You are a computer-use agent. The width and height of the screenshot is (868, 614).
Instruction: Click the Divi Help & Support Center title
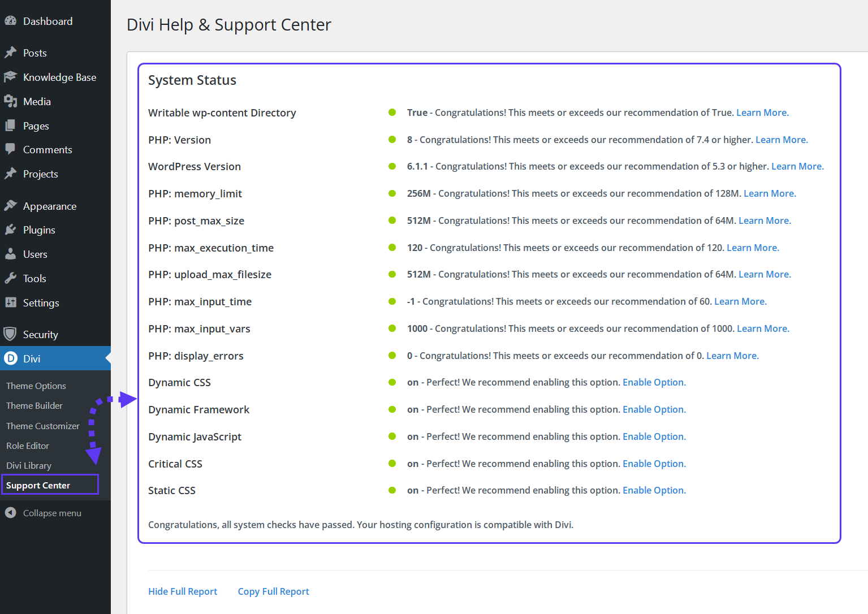(x=229, y=25)
